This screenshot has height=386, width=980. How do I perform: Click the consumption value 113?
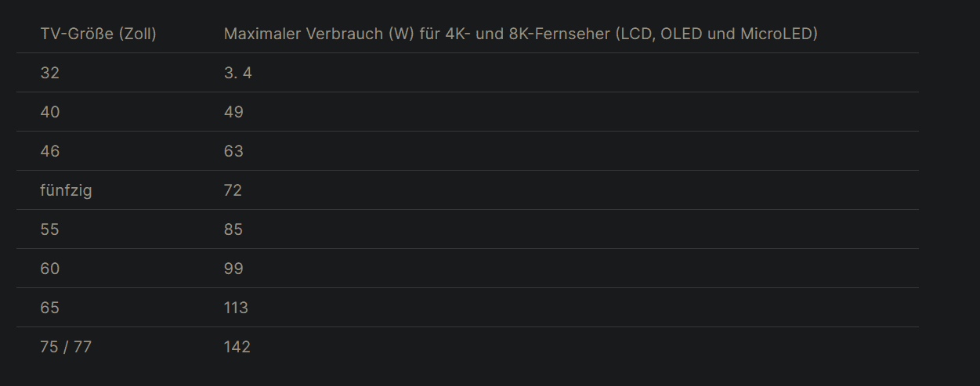tap(236, 308)
